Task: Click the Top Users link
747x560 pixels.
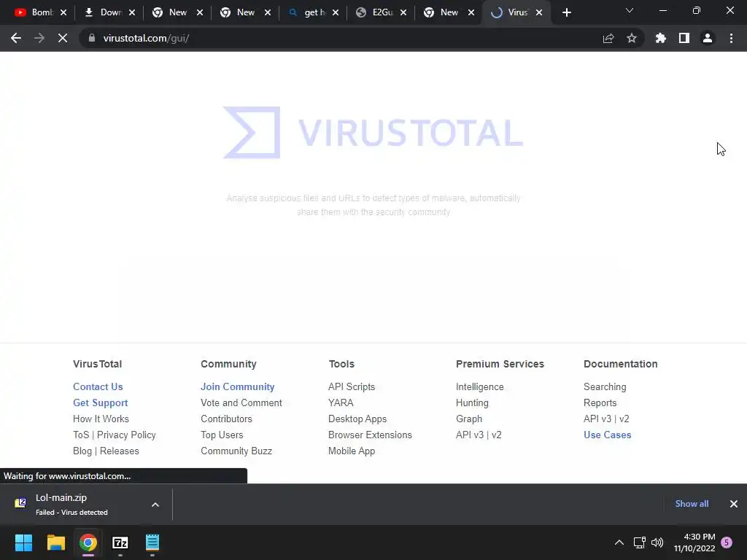Action: pos(222,435)
